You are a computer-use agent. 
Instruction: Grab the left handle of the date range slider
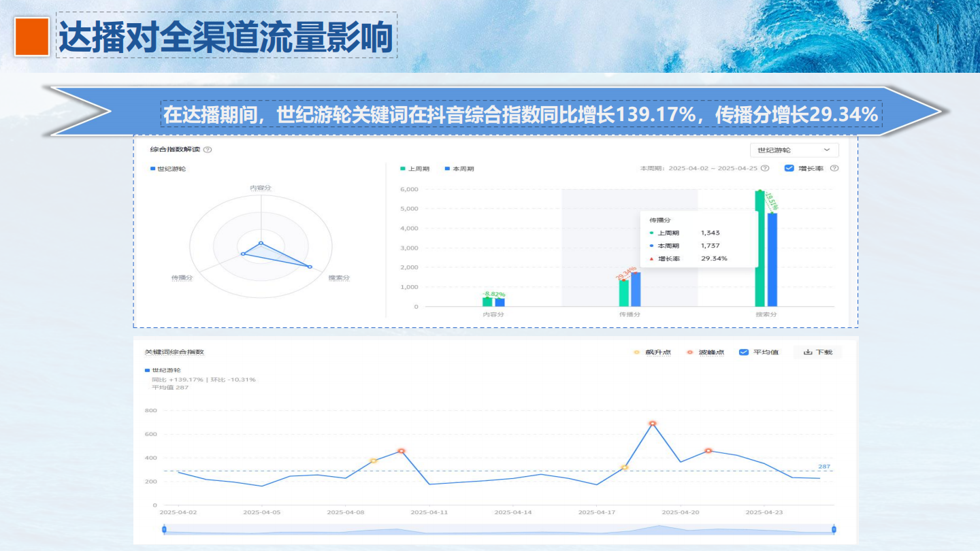164,529
